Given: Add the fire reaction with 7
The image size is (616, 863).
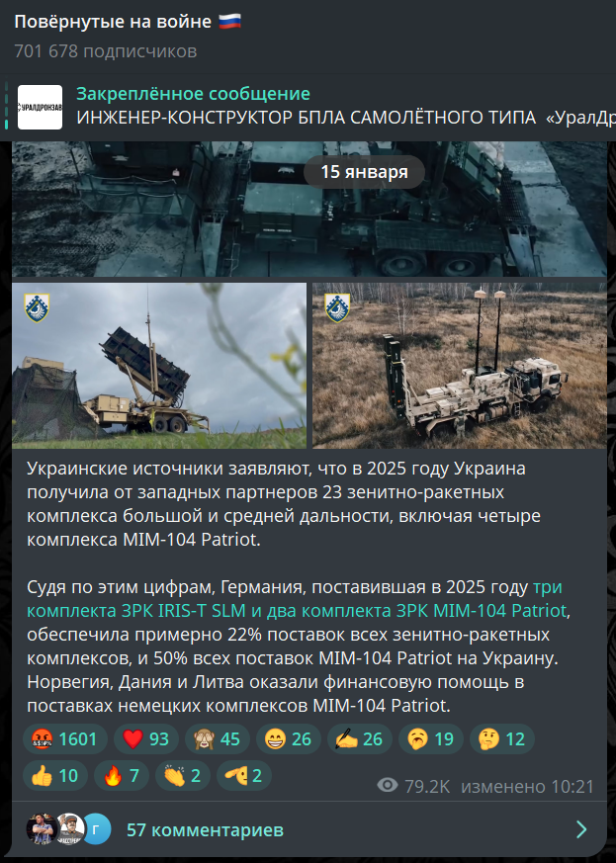Looking at the screenshot, I should (121, 775).
